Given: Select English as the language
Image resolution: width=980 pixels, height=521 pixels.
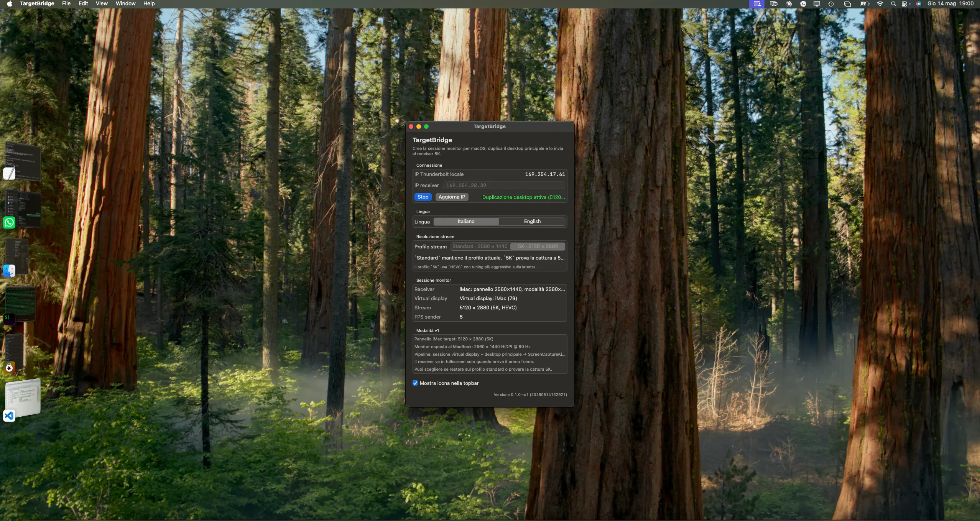Looking at the screenshot, I should click(532, 221).
